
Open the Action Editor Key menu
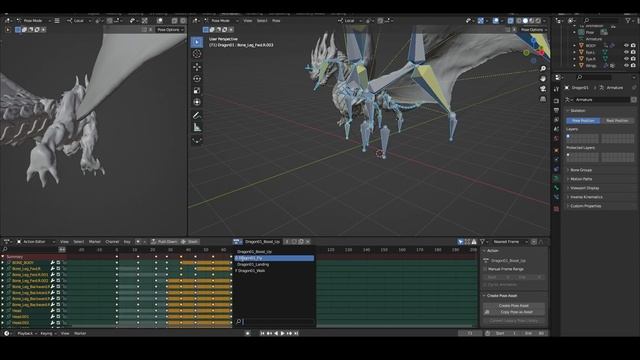(127, 242)
